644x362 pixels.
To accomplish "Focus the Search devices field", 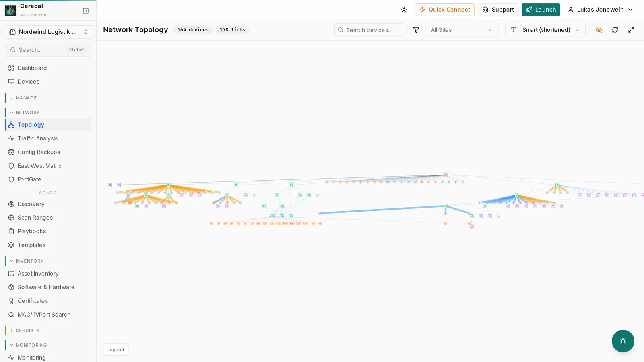I will (x=369, y=30).
